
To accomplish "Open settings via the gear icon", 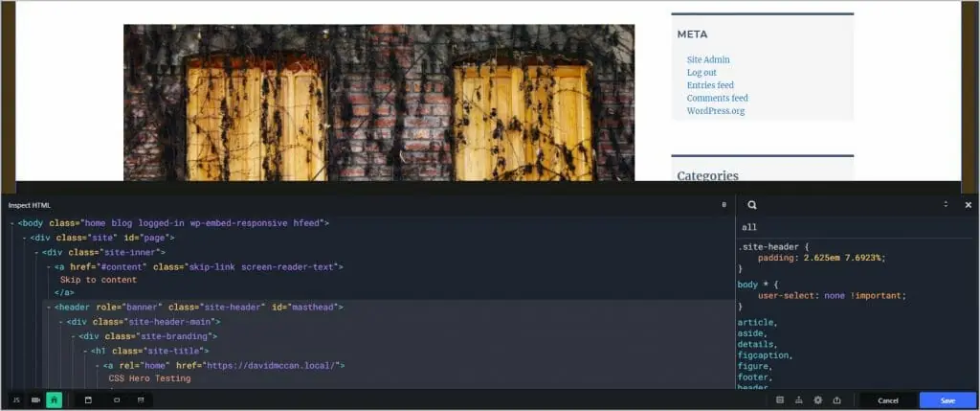I will click(817, 400).
